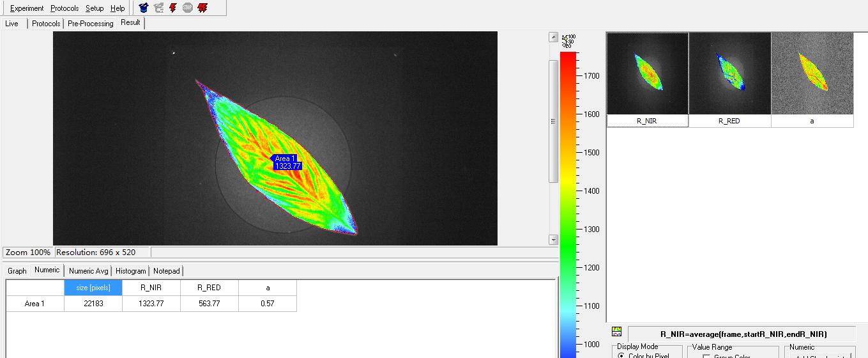Switch to the Histogram tab
Image resolution: width=868 pixels, height=358 pixels.
coord(130,271)
